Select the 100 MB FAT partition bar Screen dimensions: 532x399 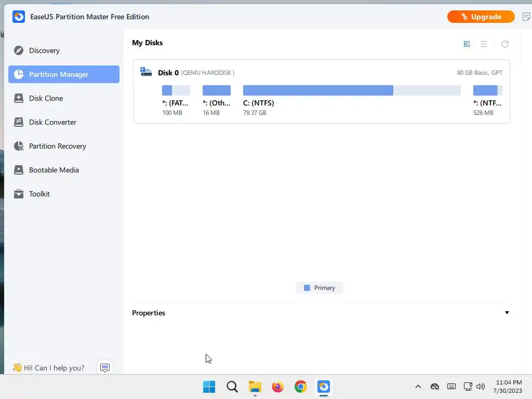click(176, 90)
